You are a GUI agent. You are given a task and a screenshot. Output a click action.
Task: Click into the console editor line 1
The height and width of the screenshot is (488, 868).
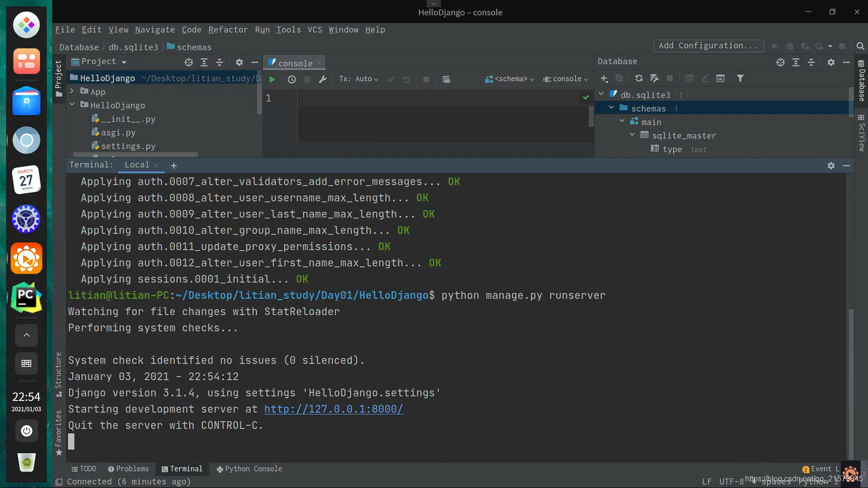(441, 98)
